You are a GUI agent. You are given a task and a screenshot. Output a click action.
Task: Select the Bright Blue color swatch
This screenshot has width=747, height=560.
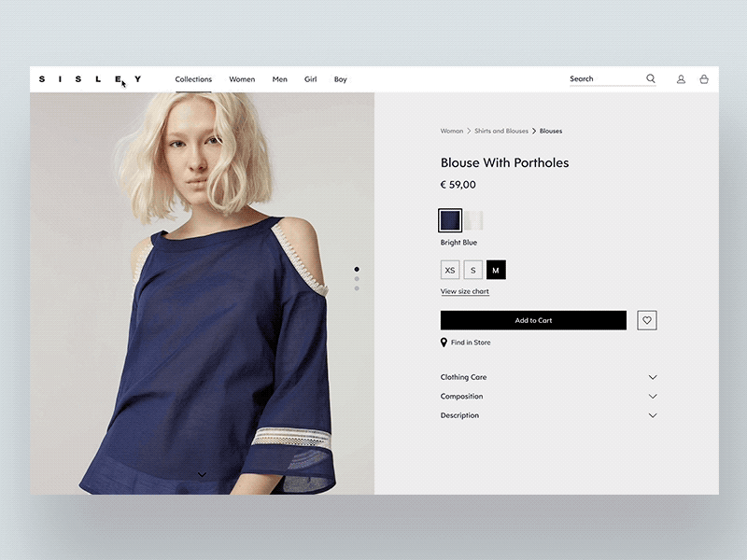tap(449, 220)
